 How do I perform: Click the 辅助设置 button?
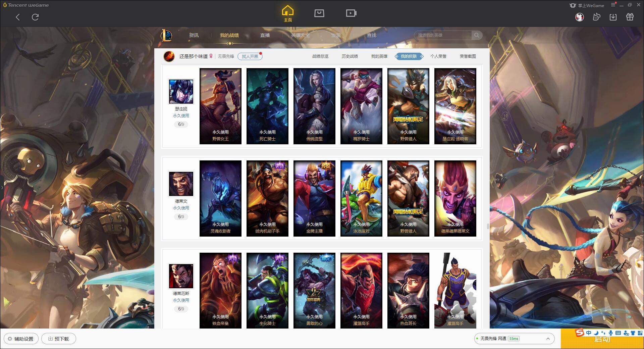[x=21, y=339]
